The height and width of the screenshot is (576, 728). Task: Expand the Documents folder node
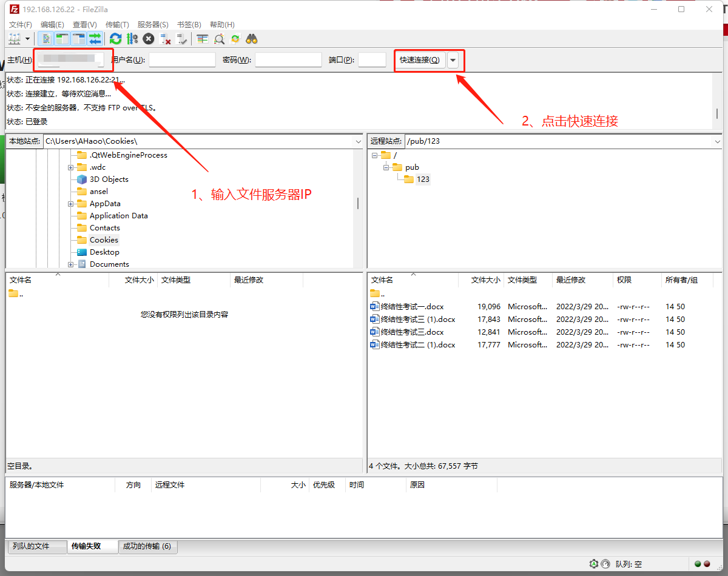(x=71, y=264)
